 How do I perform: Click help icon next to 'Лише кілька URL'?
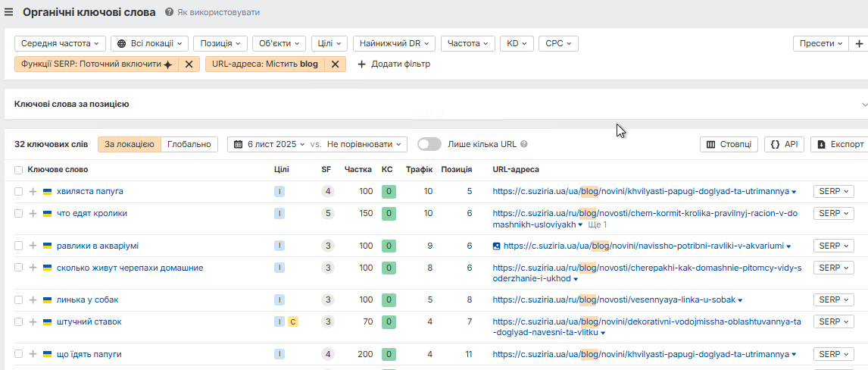pyautogui.click(x=524, y=144)
